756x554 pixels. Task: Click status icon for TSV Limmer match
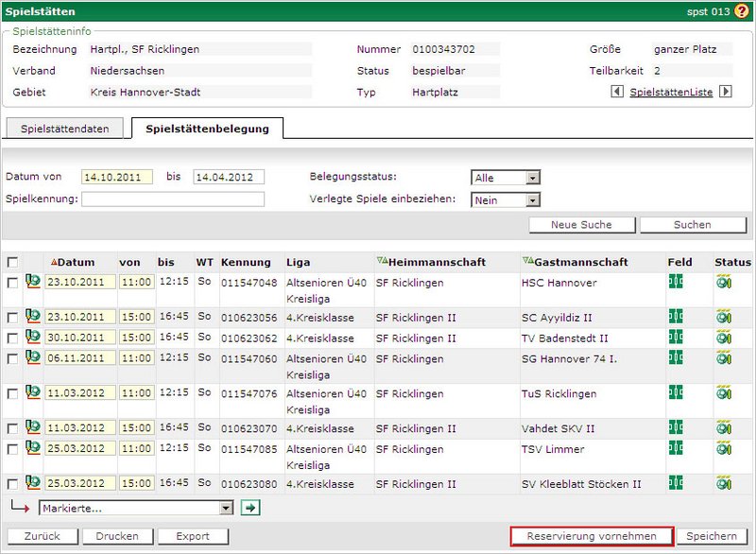point(724,448)
